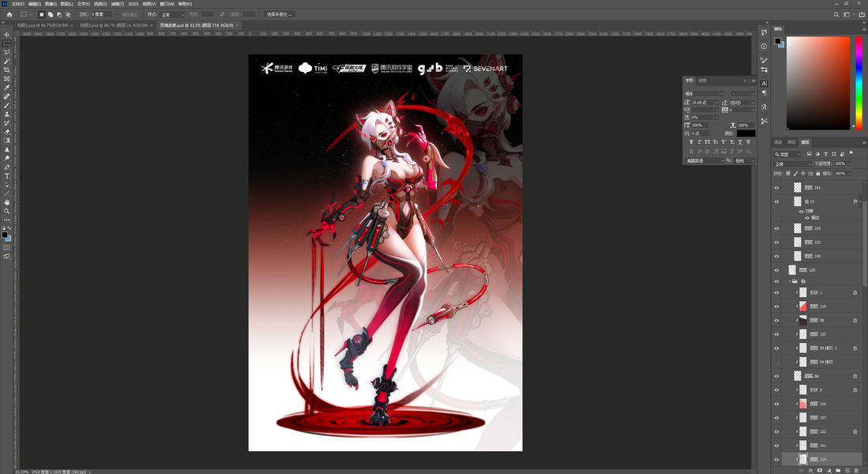Click the 羽化 feather input field

[x=101, y=14]
